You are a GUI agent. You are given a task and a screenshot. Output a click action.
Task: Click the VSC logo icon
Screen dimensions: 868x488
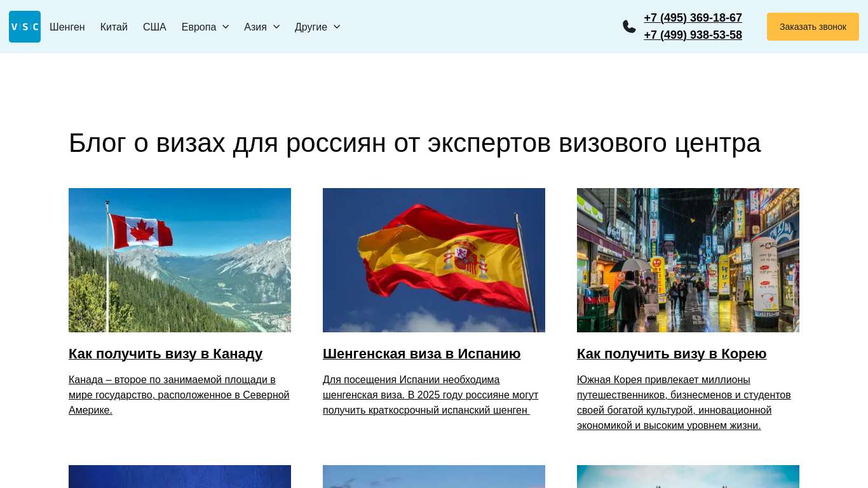coord(25,27)
